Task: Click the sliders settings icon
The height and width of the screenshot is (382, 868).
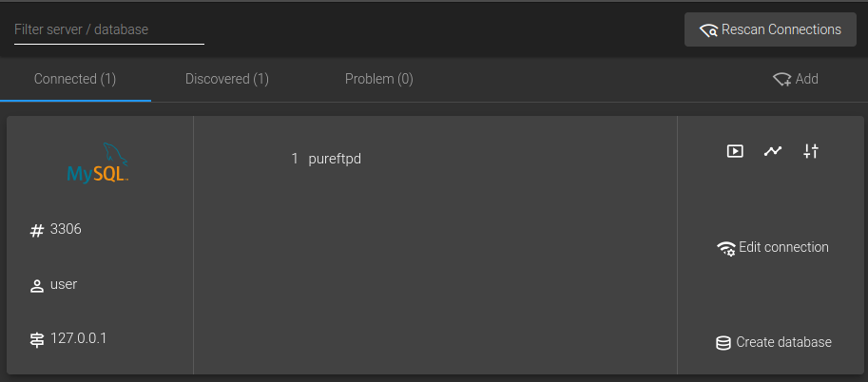Action: [x=810, y=151]
